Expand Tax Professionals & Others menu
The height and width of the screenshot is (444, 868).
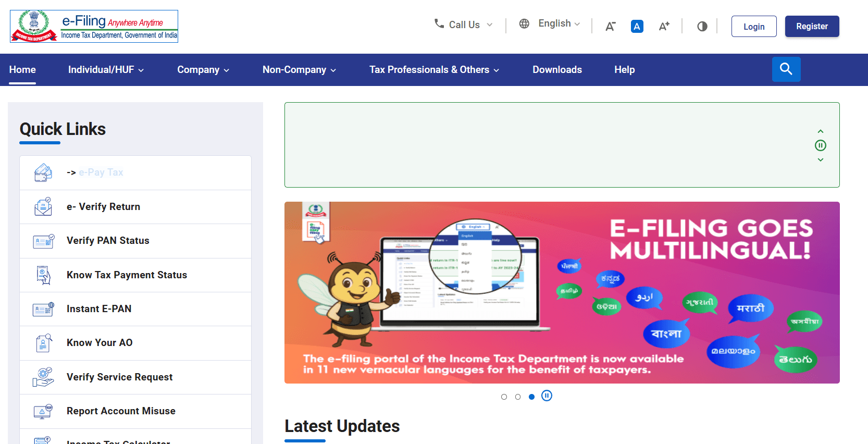434,70
